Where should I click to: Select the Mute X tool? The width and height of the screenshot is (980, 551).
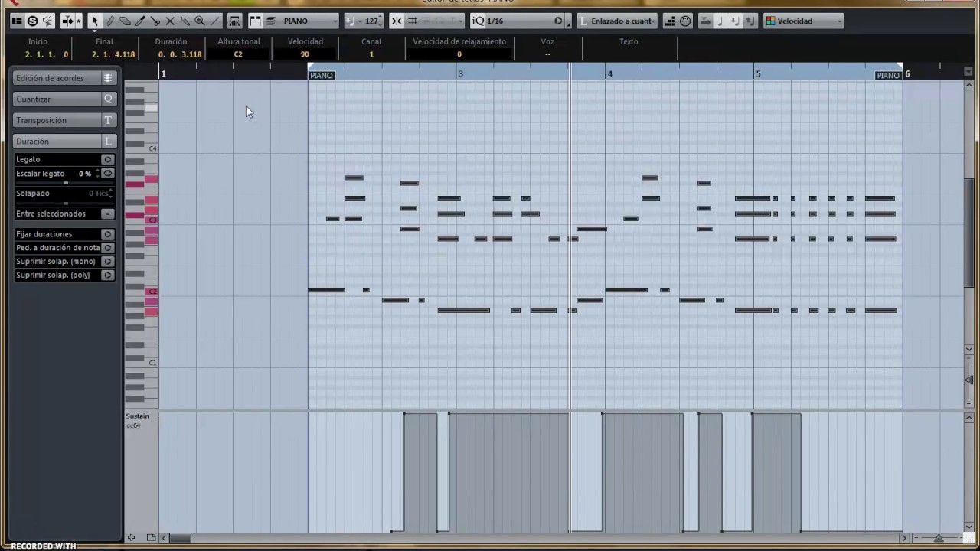(170, 21)
